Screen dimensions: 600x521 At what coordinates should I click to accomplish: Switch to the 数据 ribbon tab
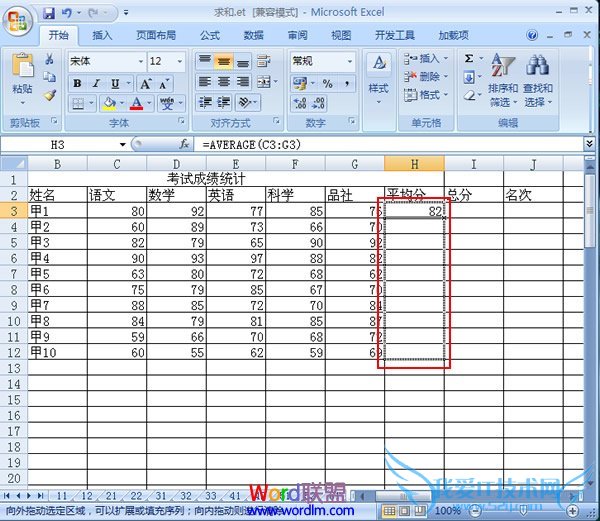[x=254, y=35]
